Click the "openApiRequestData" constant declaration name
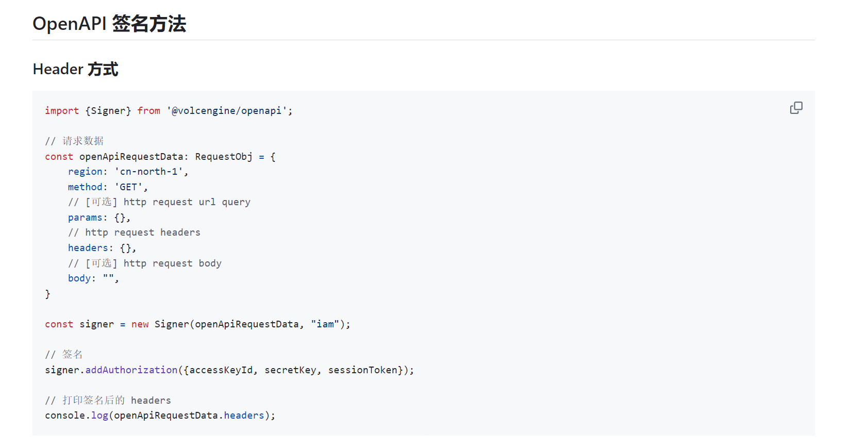Viewport: 868px width, 448px height. [131, 157]
